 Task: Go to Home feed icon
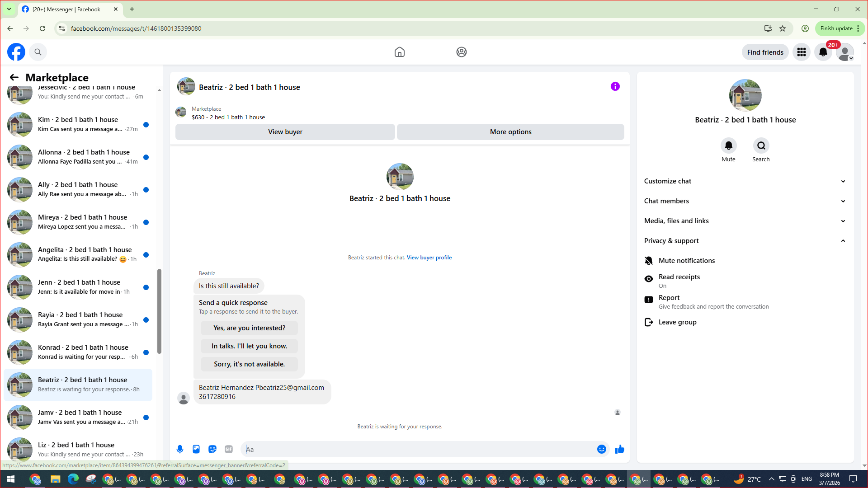pos(399,52)
